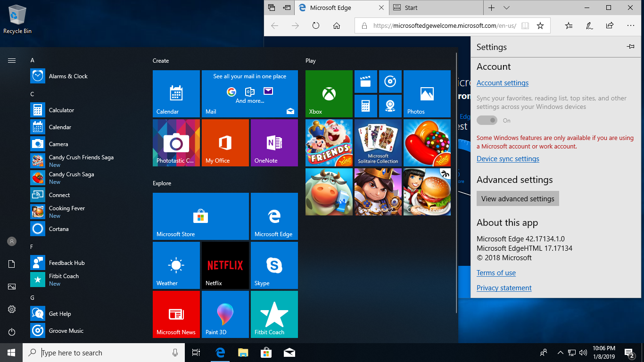
Task: Open the Microsoft News tile
Action: click(176, 314)
